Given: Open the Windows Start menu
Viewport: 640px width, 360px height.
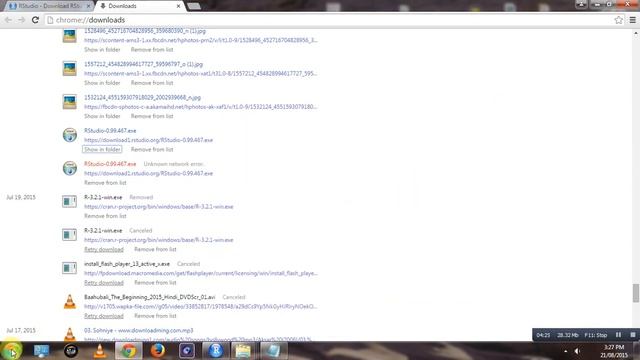Looking at the screenshot, I should tap(11, 351).
